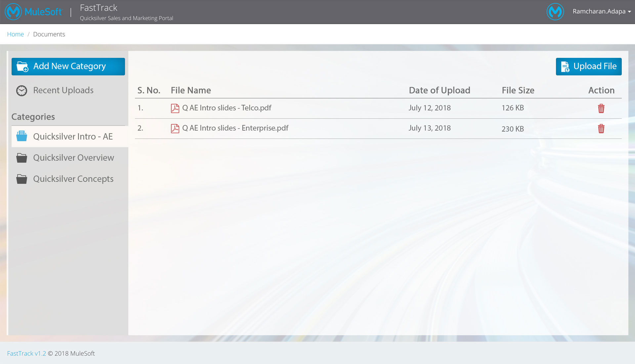The image size is (635, 364).
Task: Open the Recent Uploads section
Action: click(63, 90)
